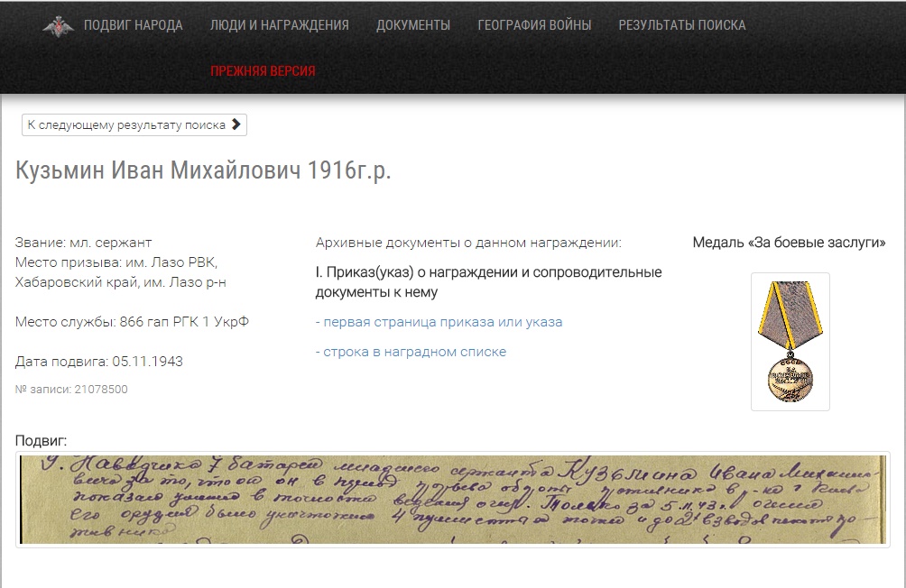Click the «Место службы: 866 гап» line
The height and width of the screenshot is (588, 906).
132,322
